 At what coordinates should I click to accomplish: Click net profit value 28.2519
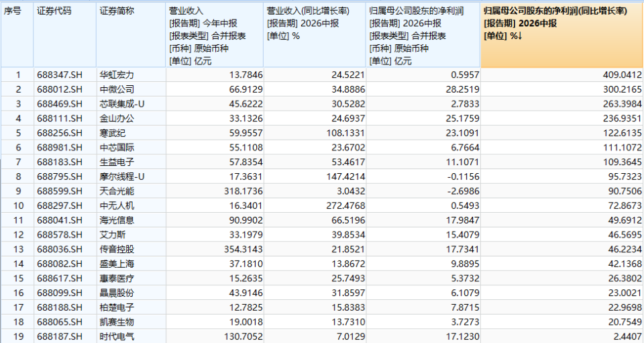[464, 89]
